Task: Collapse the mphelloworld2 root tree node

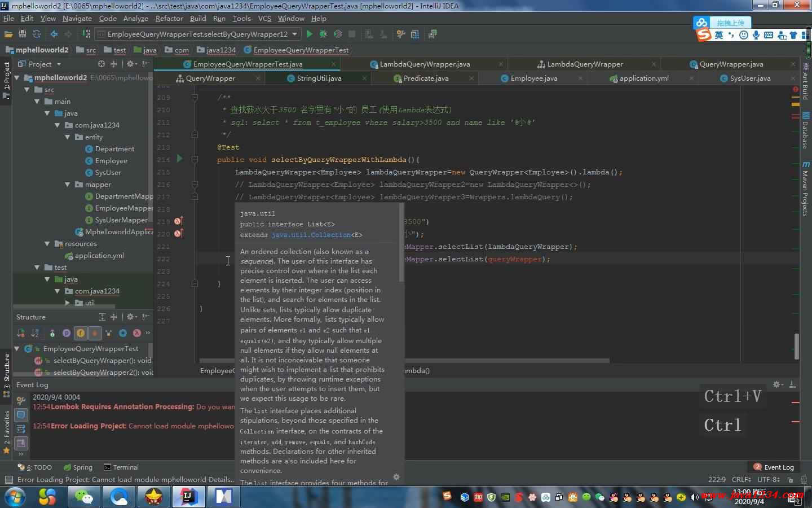Action: coord(17,77)
